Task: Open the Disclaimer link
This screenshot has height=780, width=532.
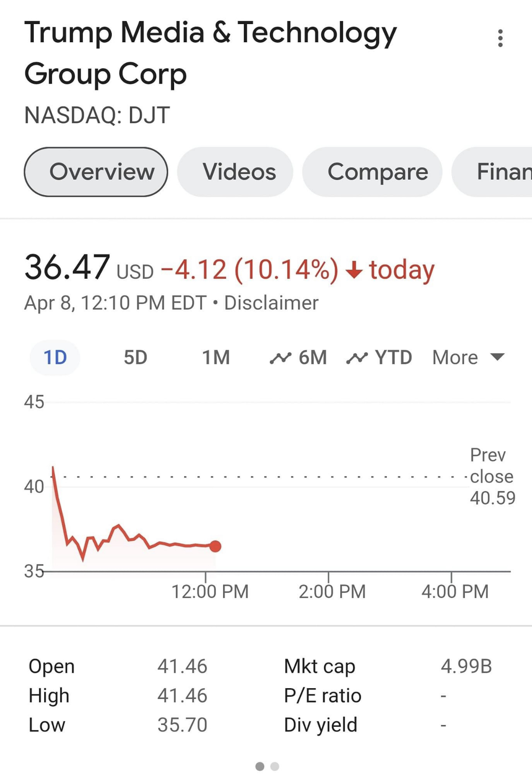Action: click(x=271, y=303)
